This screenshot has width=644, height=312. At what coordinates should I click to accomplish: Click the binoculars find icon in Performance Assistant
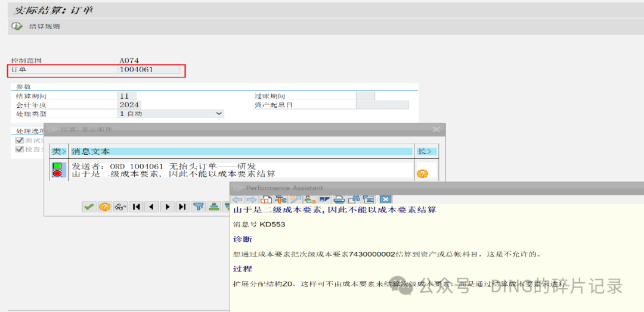(354, 199)
